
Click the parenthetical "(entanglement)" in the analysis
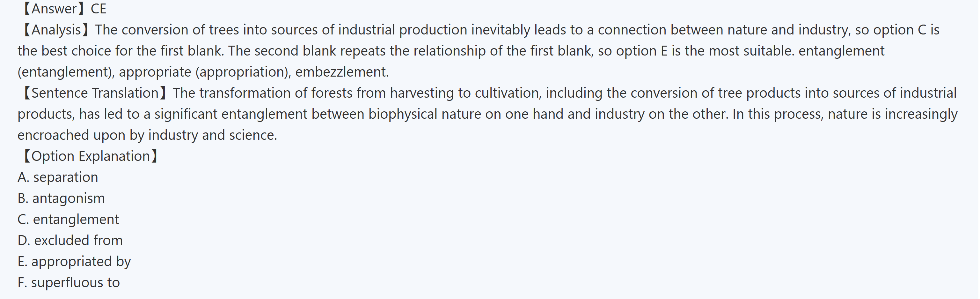coord(65,72)
